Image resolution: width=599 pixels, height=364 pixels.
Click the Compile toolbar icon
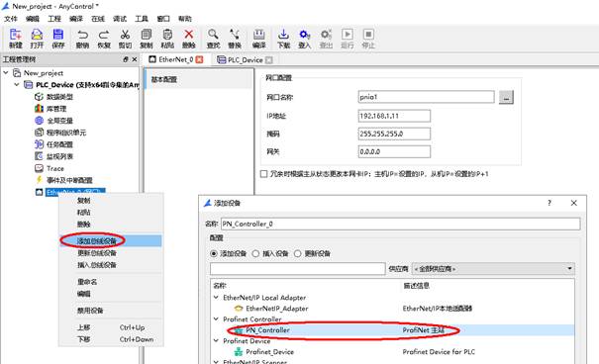point(259,35)
